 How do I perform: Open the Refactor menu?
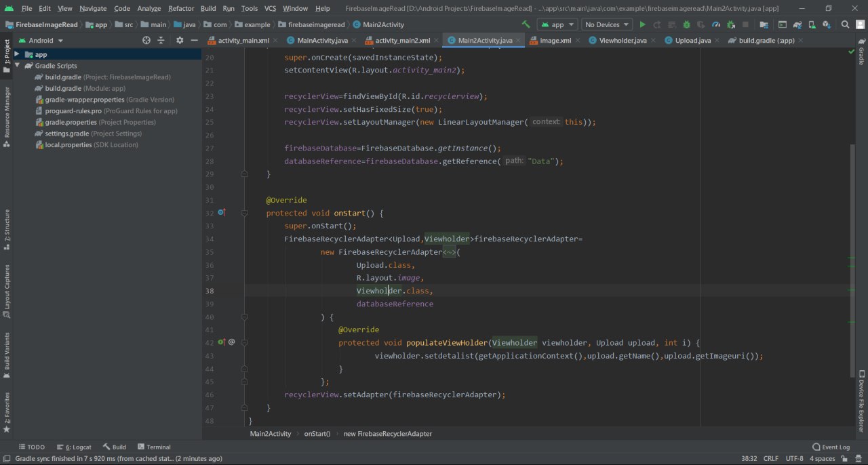point(181,8)
